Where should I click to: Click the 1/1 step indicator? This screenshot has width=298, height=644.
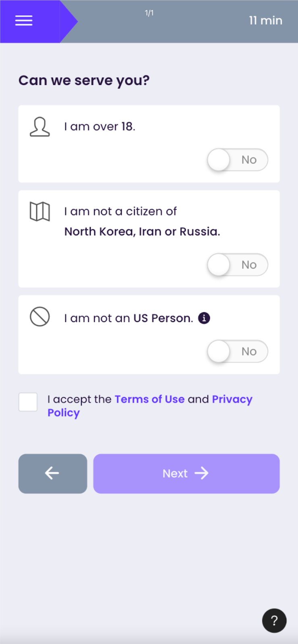pos(149,13)
